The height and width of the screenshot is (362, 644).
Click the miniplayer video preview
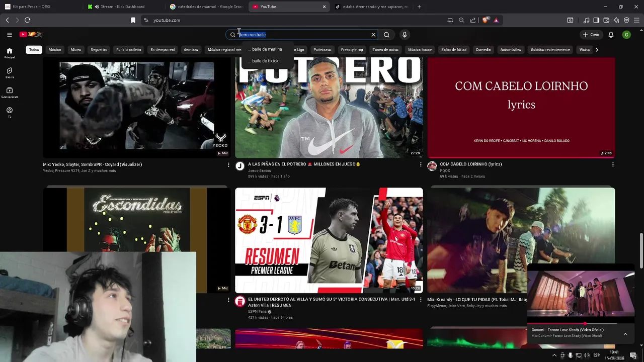click(x=581, y=294)
